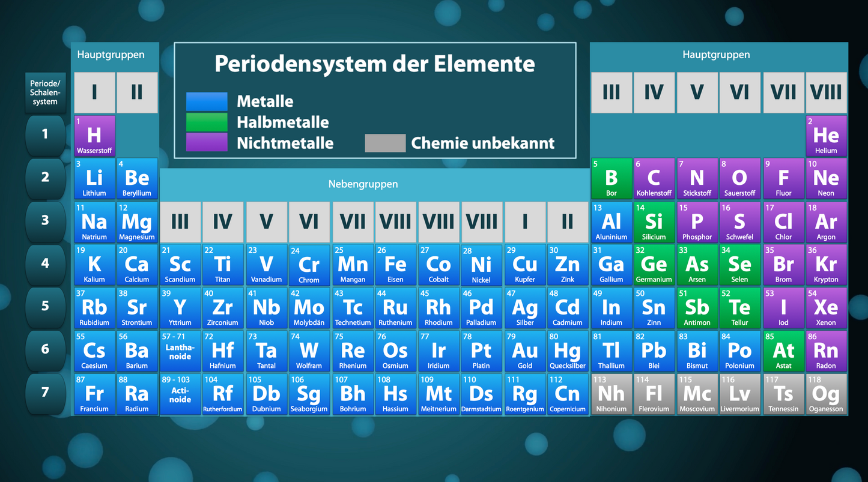Select Hauptgruppen I column header
Screen dimensions: 868x482
(x=94, y=92)
